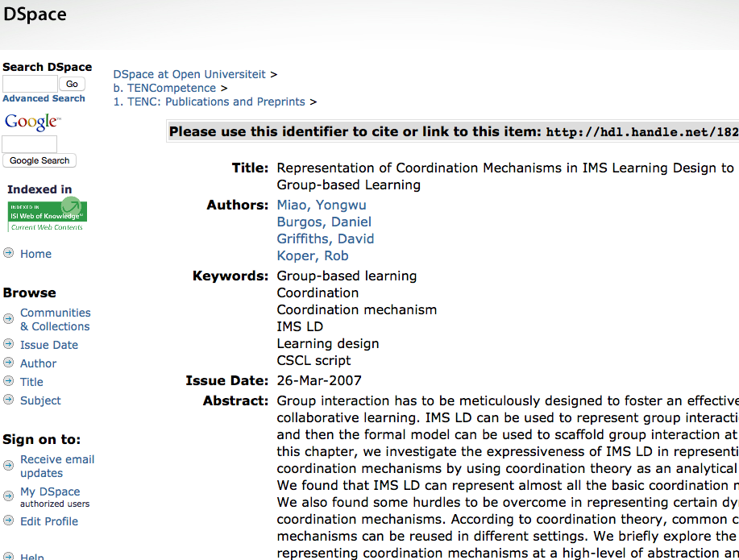Click the arrow icon next to Issue Date

click(x=8, y=344)
